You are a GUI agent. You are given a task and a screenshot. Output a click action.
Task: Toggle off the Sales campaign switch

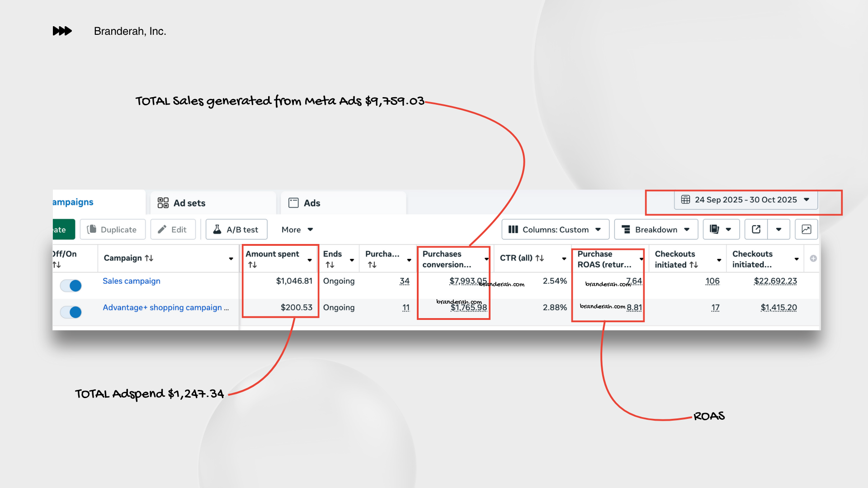(x=71, y=286)
